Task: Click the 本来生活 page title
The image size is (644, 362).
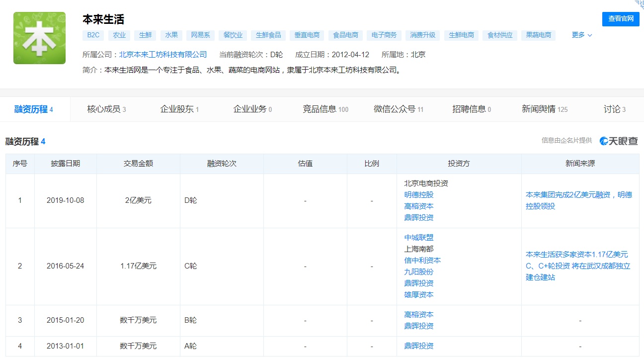Action: click(103, 19)
